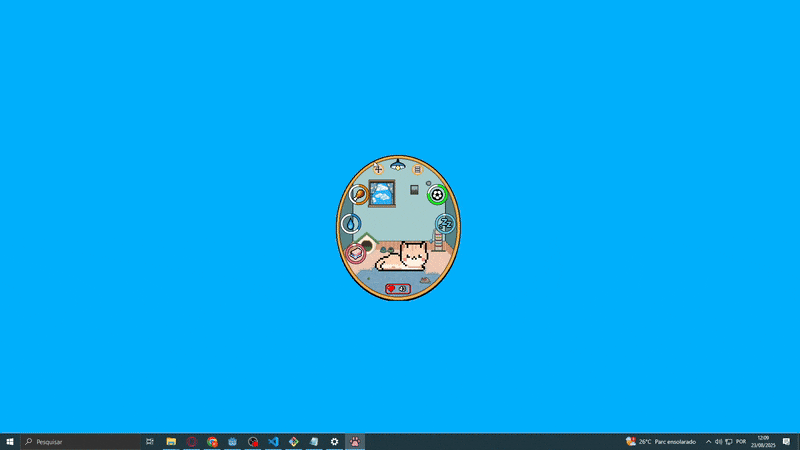Click the green-roofed cat house
800x450 pixels.
[x=366, y=242]
